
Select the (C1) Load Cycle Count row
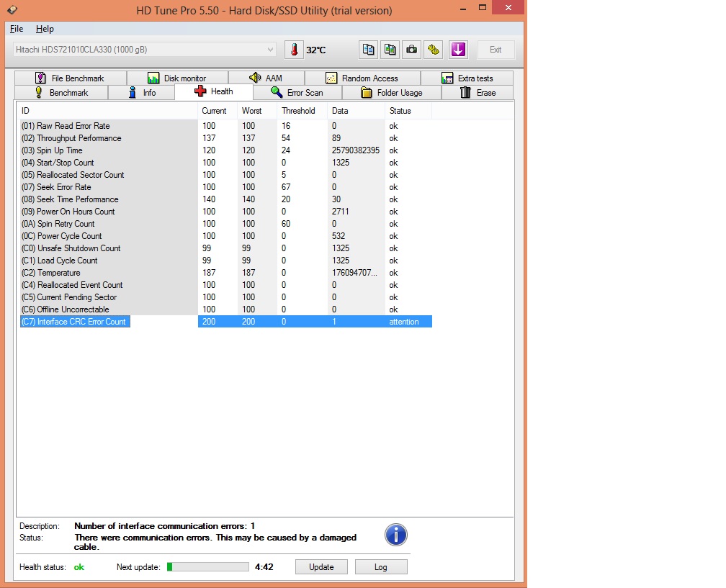(x=226, y=261)
